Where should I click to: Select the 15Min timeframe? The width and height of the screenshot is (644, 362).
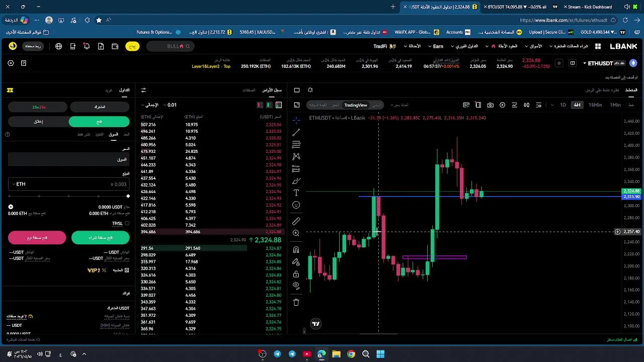click(x=595, y=105)
